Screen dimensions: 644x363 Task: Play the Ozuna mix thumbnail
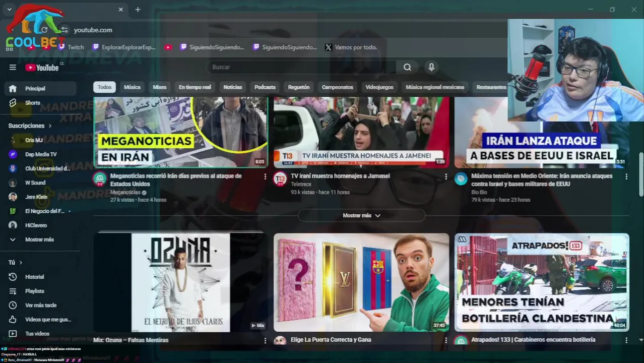point(180,282)
